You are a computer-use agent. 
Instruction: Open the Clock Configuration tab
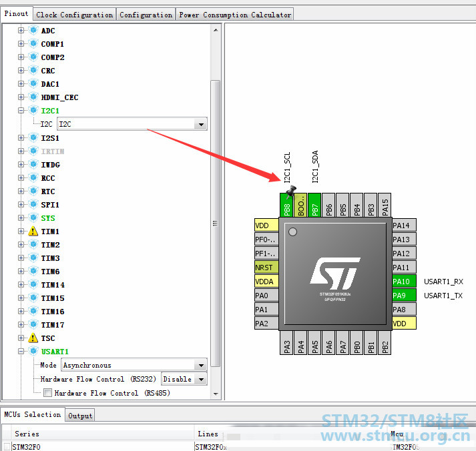[x=74, y=15]
